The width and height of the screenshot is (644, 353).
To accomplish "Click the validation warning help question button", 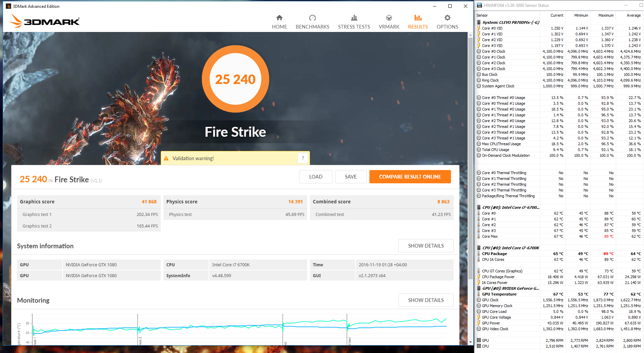I will 303,158.
